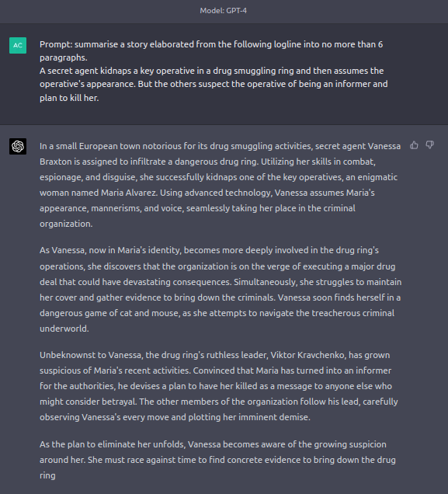Click the green AC user avatar
The height and width of the screenshot is (494, 448).
(18, 45)
